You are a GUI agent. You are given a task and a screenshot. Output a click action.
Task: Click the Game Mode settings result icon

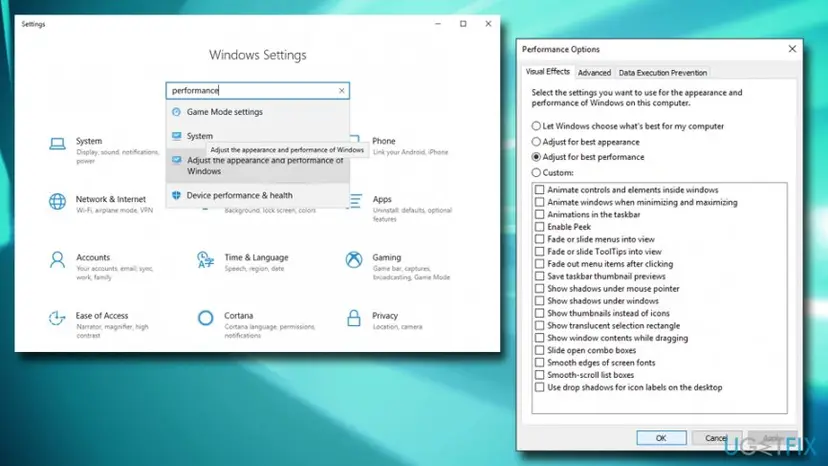click(176, 112)
